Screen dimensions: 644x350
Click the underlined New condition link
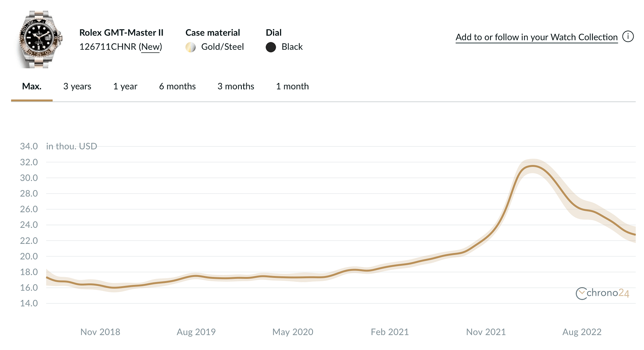click(150, 47)
